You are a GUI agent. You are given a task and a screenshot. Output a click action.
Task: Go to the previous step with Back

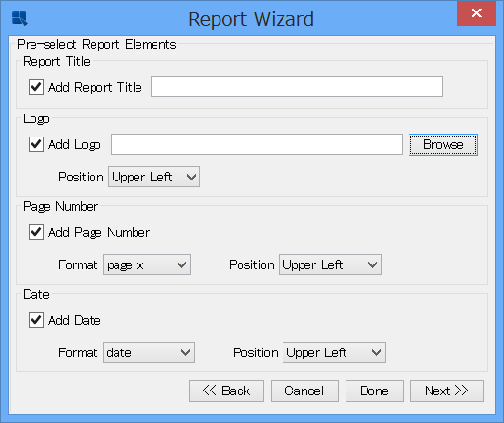tap(226, 391)
